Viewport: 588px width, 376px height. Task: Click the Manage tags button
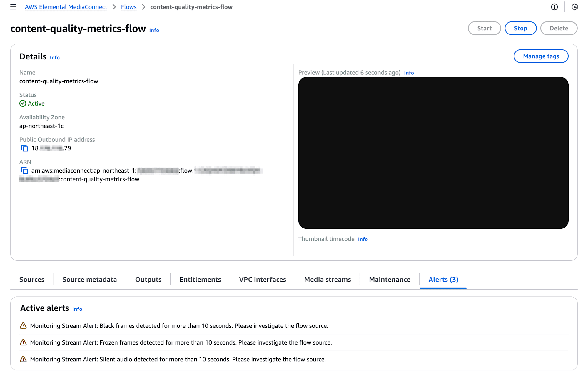coord(540,56)
